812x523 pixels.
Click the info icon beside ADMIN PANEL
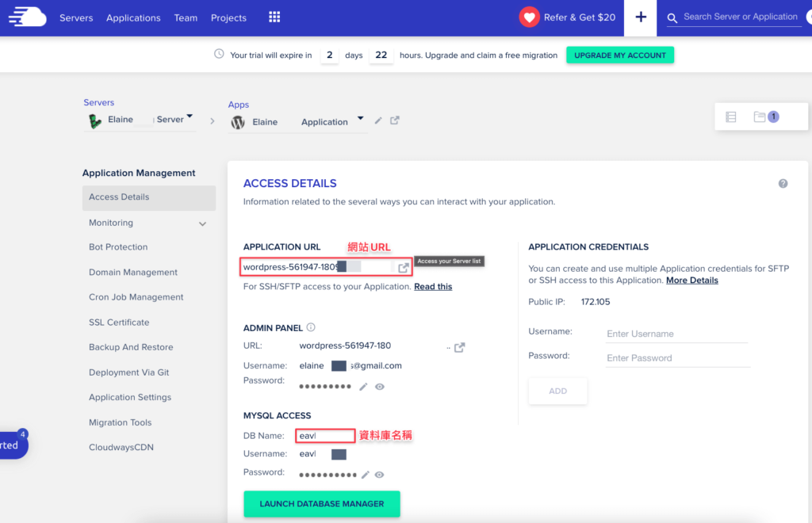(x=311, y=327)
